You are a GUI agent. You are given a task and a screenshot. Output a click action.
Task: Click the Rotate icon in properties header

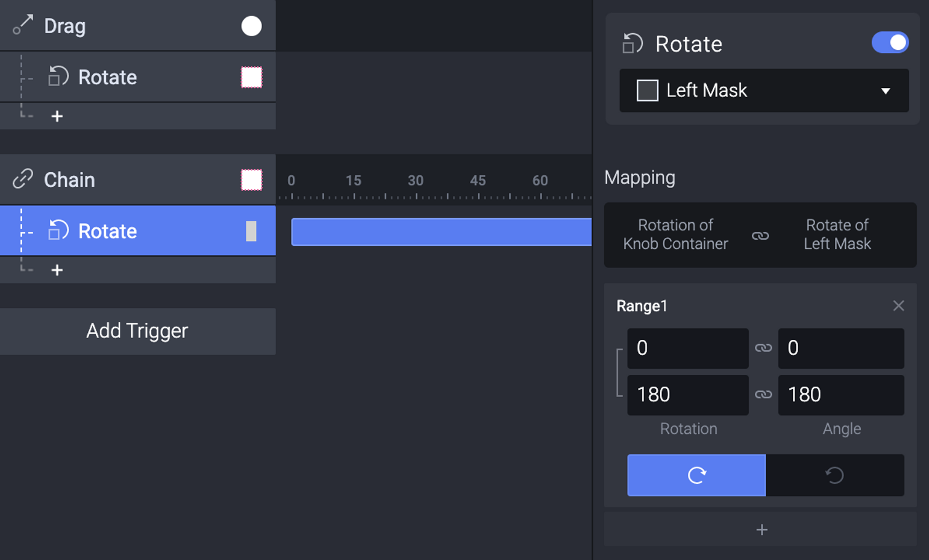(632, 44)
